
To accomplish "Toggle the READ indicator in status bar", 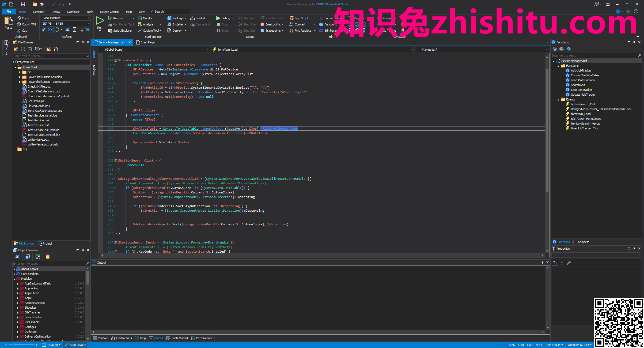I will (x=511, y=345).
